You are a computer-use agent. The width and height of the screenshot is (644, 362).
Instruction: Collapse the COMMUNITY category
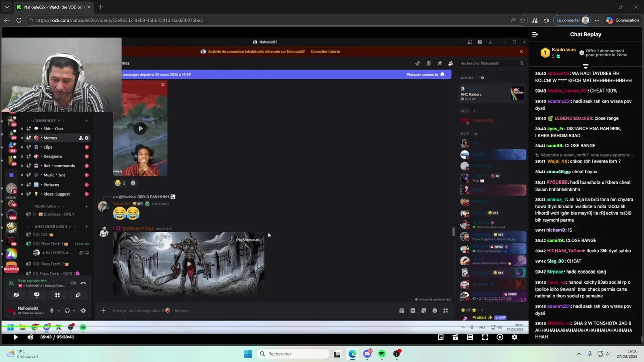[x=44, y=121]
